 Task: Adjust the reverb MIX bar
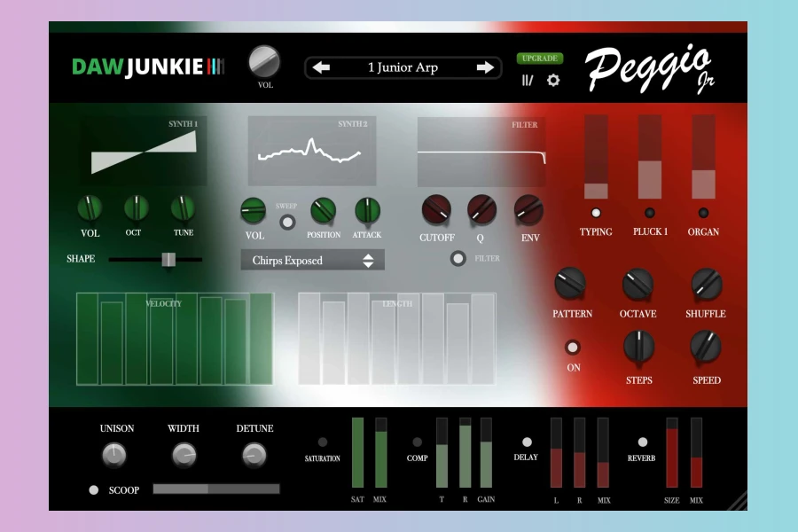pyautogui.click(x=696, y=452)
